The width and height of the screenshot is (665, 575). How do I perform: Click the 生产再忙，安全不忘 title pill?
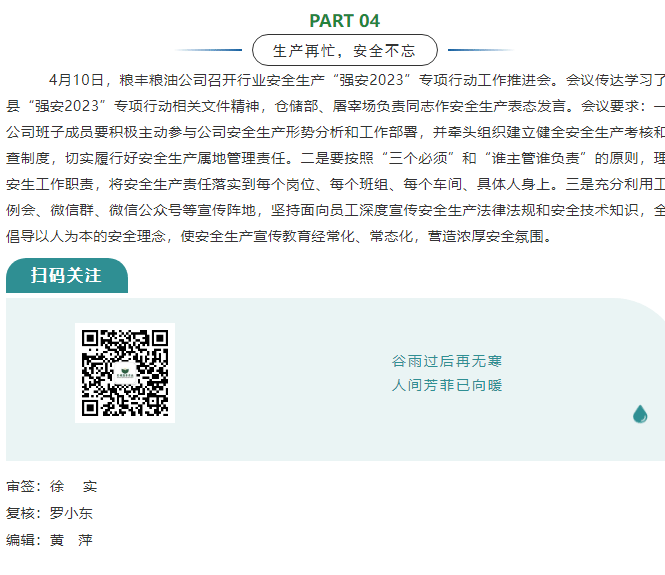coord(344,50)
